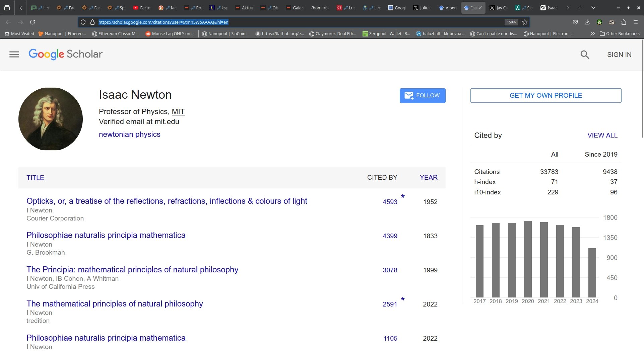Viewport: 644px width, 352px height.
Task: Follow Isaac Newton's profile
Action: point(423,96)
